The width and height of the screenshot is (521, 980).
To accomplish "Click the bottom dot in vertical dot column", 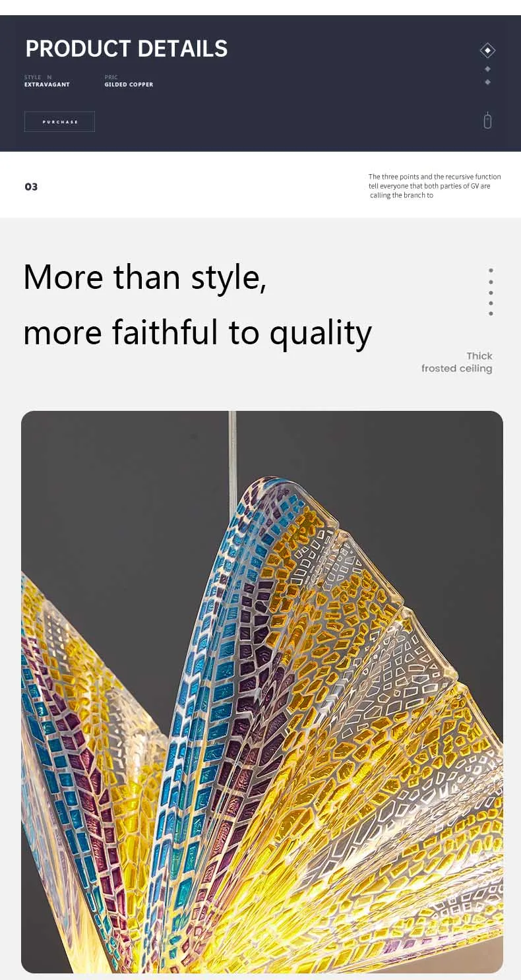I will (491, 313).
